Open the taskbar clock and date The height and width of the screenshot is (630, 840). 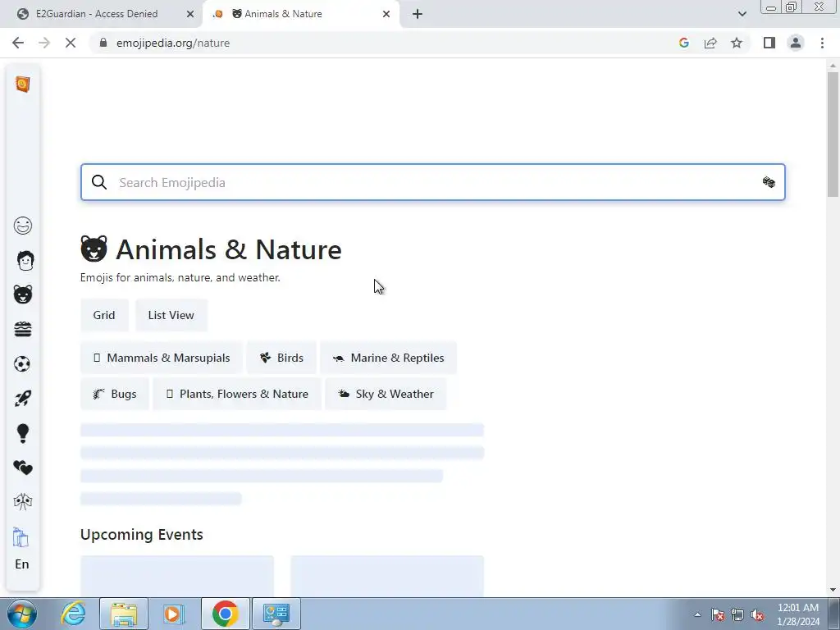pyautogui.click(x=798, y=614)
